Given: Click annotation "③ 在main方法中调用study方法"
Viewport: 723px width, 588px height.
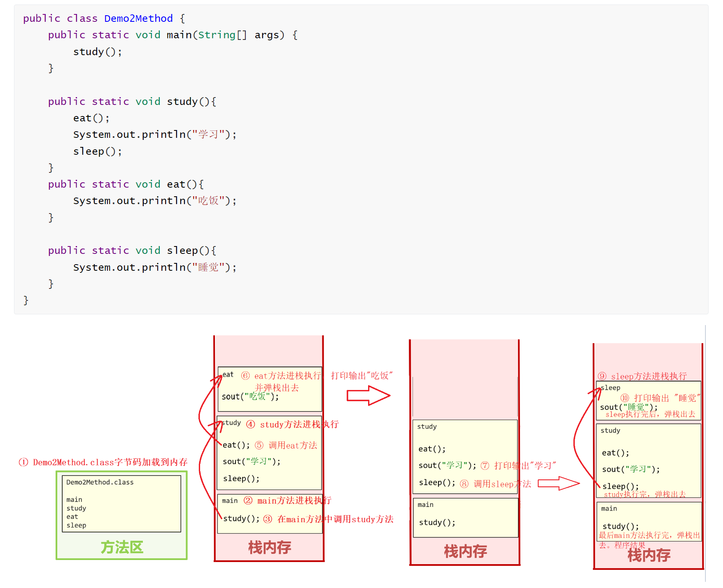Looking at the screenshot, I should 328,519.
